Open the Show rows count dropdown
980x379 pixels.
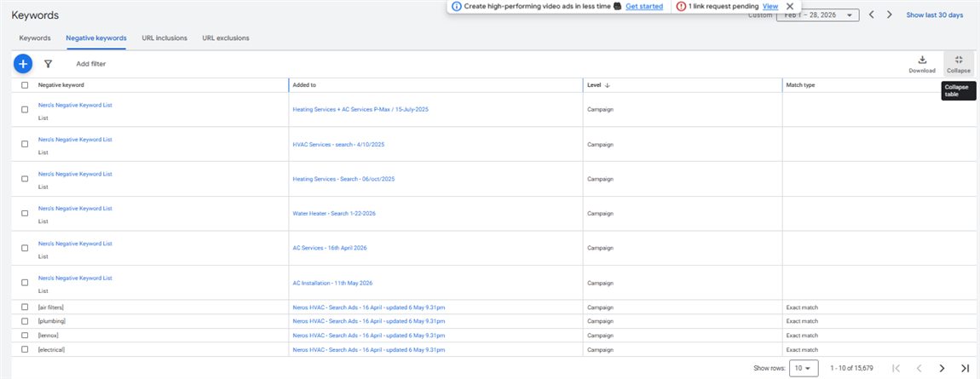804,369
